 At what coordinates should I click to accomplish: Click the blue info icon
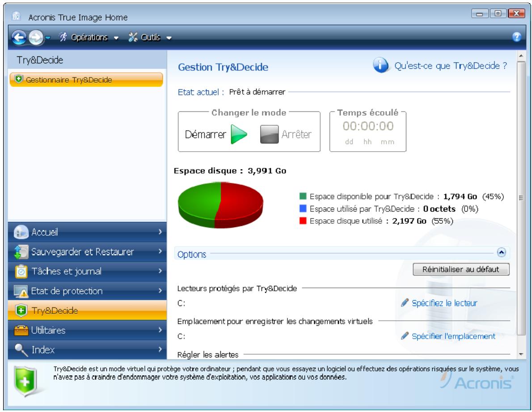tap(381, 65)
